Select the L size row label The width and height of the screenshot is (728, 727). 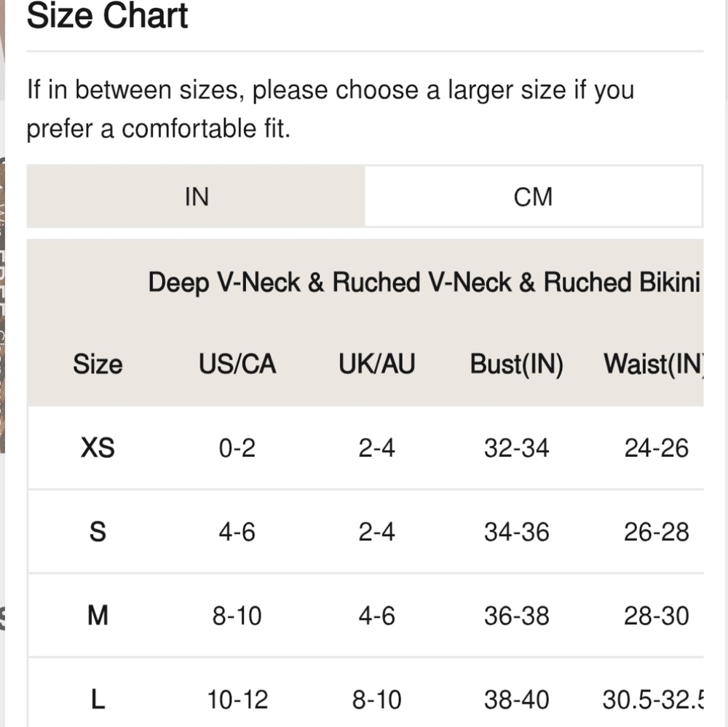pyautogui.click(x=98, y=700)
